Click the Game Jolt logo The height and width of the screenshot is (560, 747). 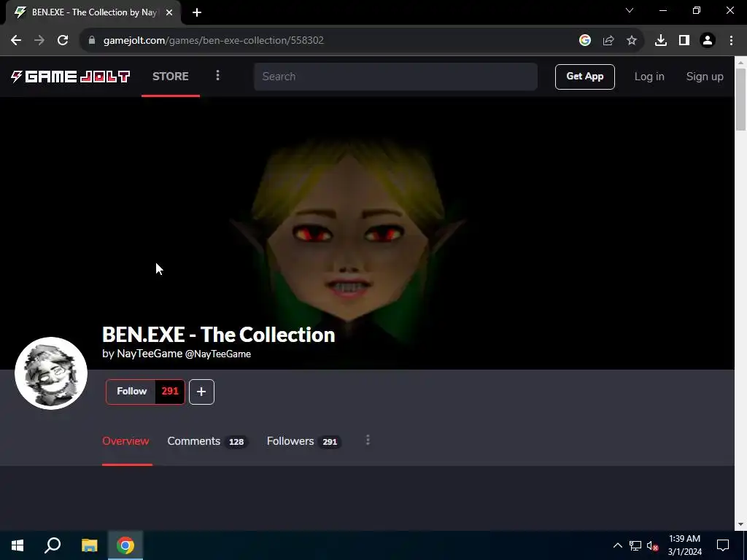[70, 76]
